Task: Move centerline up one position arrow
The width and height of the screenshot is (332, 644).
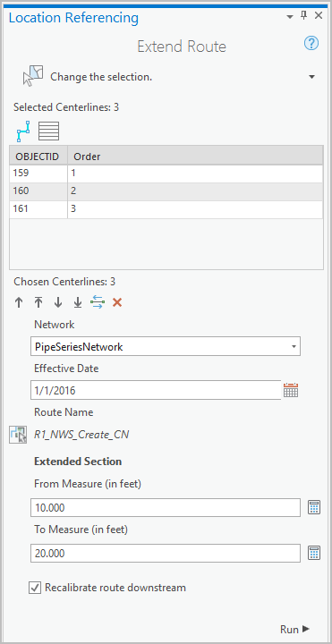Action: tap(19, 303)
